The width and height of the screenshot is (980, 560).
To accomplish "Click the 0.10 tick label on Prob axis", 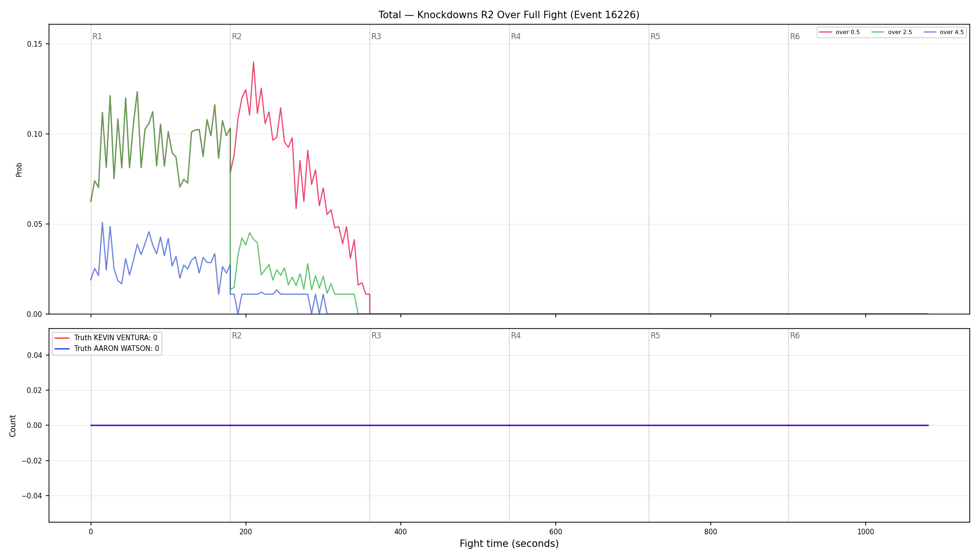I will [34, 134].
